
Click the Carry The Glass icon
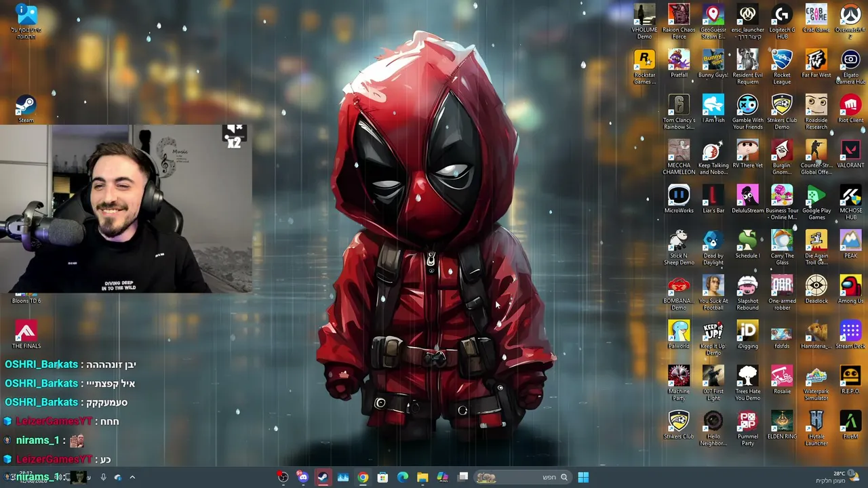pyautogui.click(x=782, y=247)
